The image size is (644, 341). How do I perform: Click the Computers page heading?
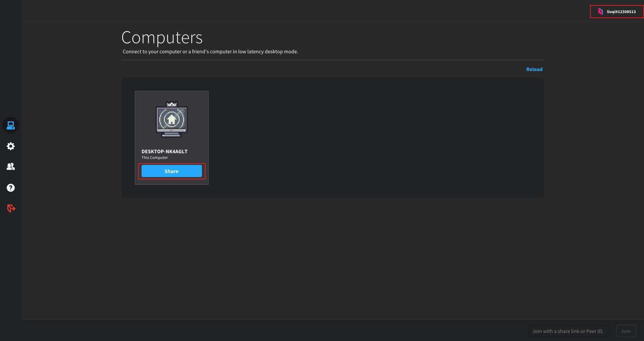click(162, 37)
